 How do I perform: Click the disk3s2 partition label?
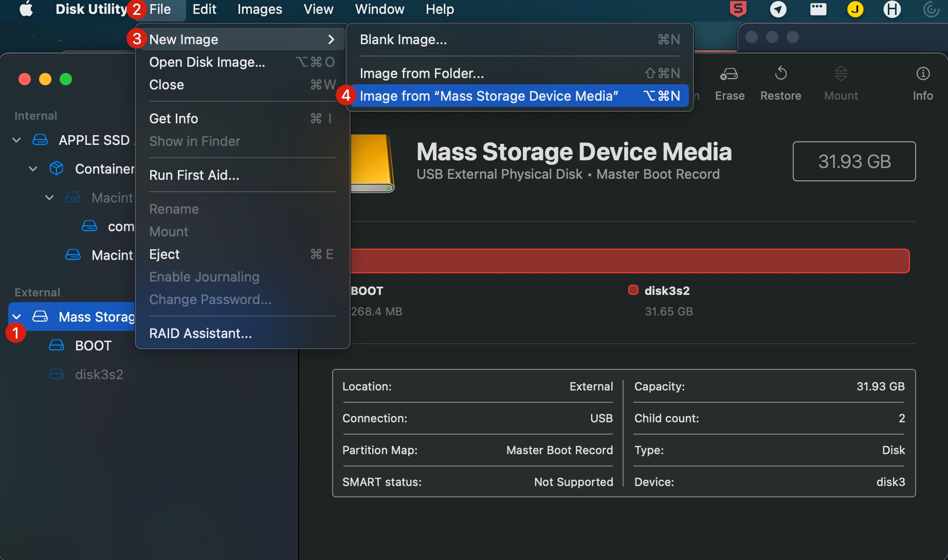point(667,291)
